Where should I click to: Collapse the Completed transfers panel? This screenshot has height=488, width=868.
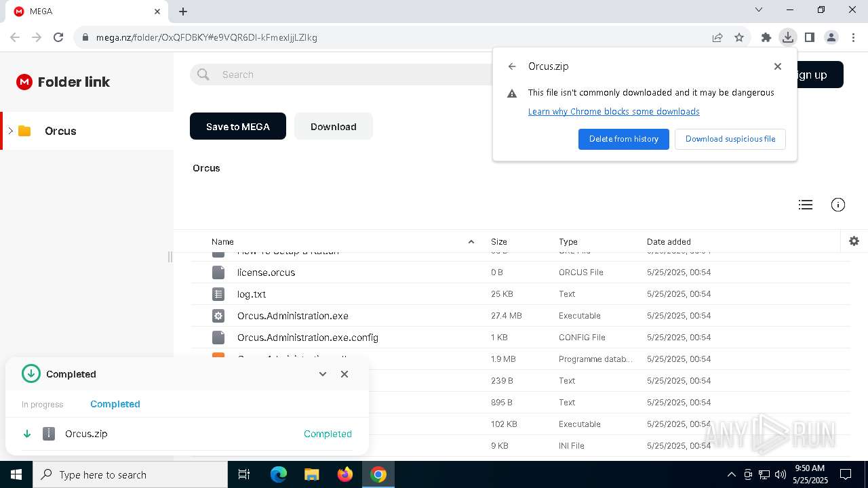click(x=323, y=374)
